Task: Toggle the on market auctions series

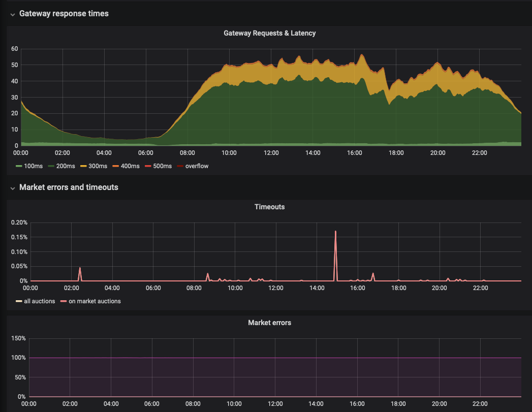Action: click(95, 301)
